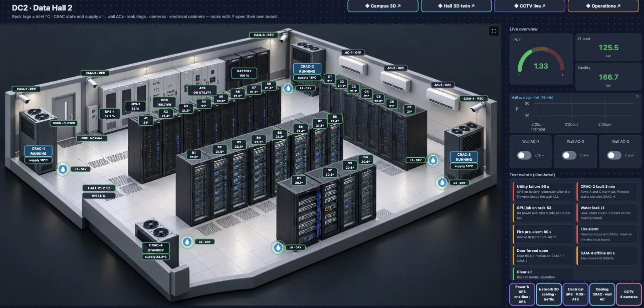Select the CRAC-1 RUNNING tag

(38, 151)
